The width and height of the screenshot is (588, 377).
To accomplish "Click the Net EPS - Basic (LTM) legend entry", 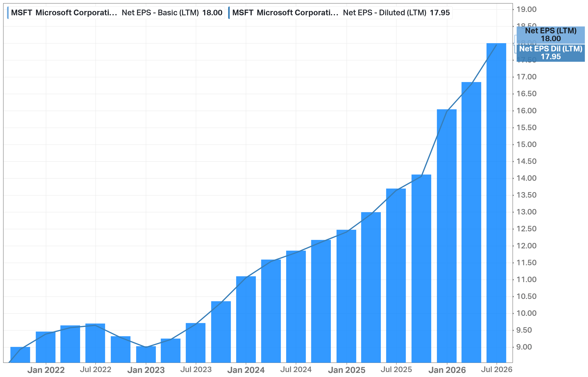I will pyautogui.click(x=116, y=13).
